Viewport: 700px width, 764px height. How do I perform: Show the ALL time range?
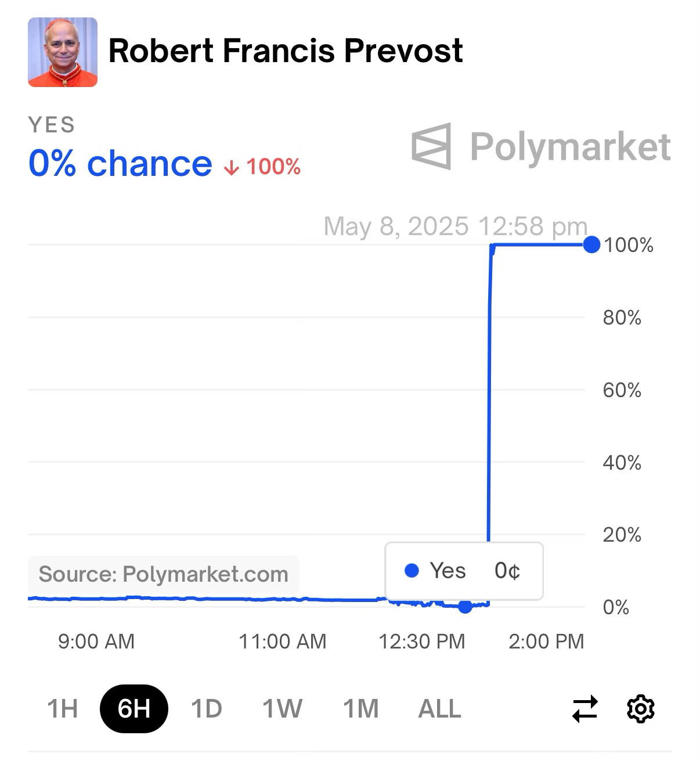(439, 709)
